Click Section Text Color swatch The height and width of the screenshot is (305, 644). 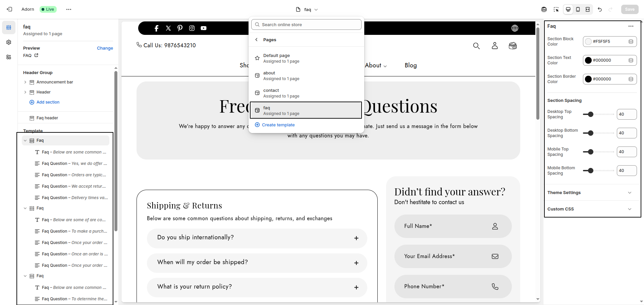coord(588,60)
